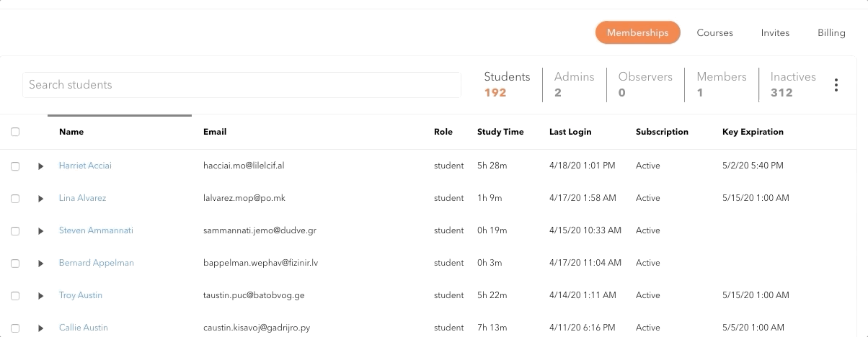Expand Bernard Appelman's row arrow
The image size is (868, 337).
(x=41, y=264)
